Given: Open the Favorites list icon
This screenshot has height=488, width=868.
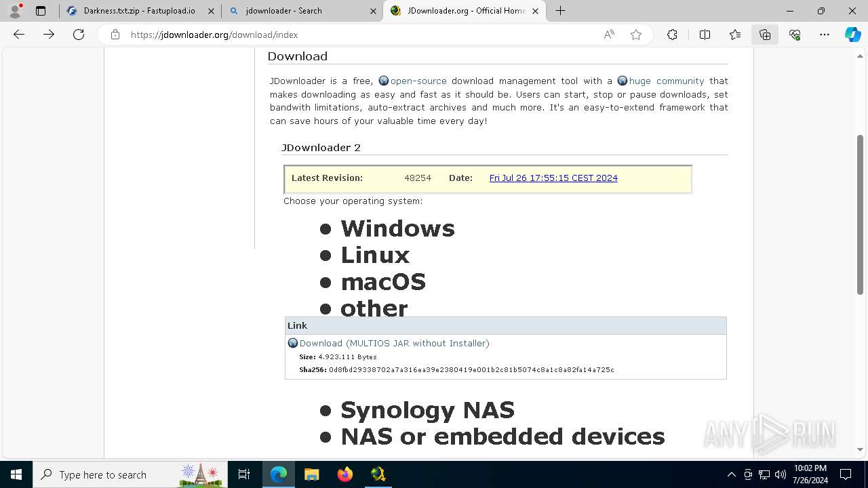Looking at the screenshot, I should (735, 35).
